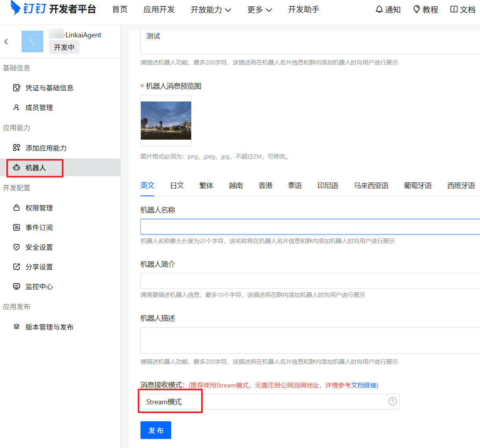Viewport: 480px width, 448px height.
Task: Select 应用开发 in the top navigation
Action: point(159,9)
